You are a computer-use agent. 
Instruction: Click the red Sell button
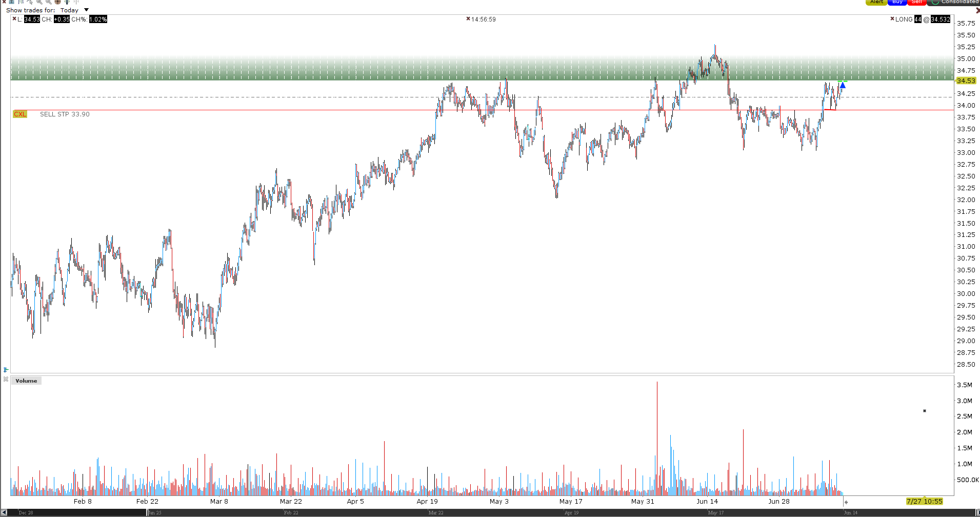click(917, 2)
